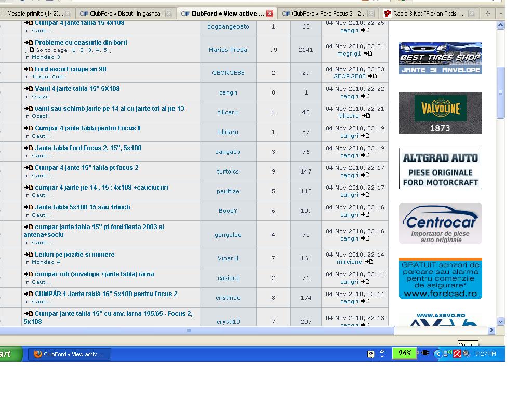Open user profile 'Marius Preda'
The width and height of the screenshot is (532, 399).
click(x=228, y=50)
